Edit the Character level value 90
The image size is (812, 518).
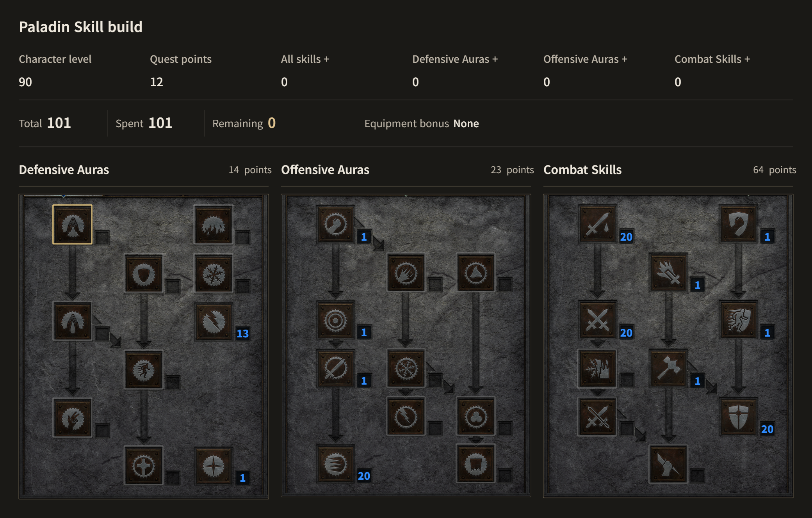point(25,82)
